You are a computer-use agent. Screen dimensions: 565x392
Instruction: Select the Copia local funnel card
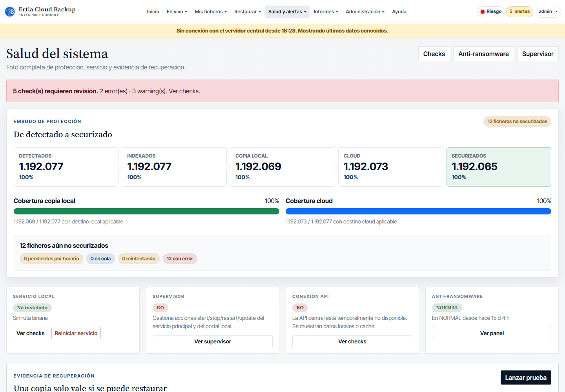click(282, 167)
